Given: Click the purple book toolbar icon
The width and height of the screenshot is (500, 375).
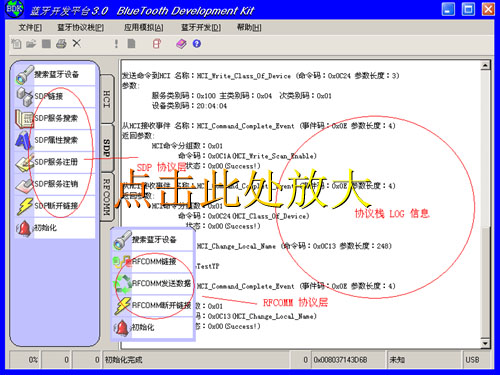Looking at the screenshot, I should pyautogui.click(x=181, y=44).
